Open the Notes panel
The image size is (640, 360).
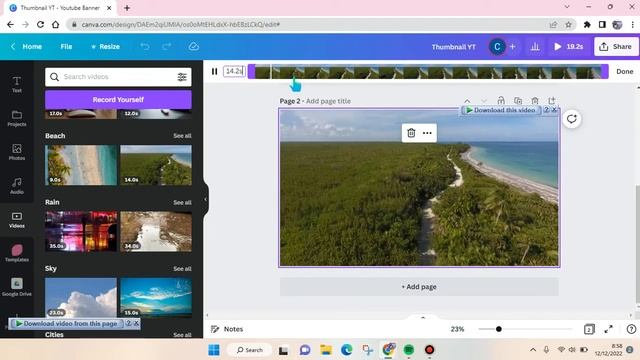pyautogui.click(x=227, y=329)
